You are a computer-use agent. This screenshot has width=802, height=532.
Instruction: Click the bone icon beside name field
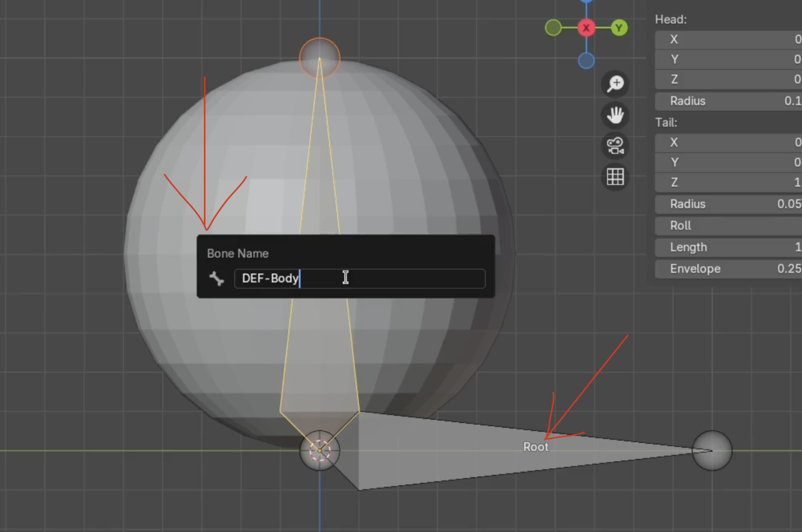(217, 279)
